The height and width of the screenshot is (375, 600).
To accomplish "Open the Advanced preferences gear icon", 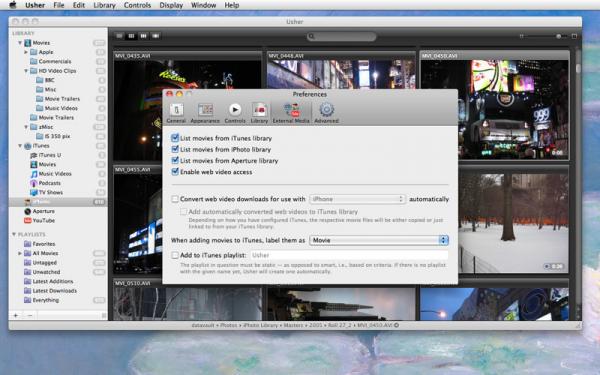I will coord(326,112).
